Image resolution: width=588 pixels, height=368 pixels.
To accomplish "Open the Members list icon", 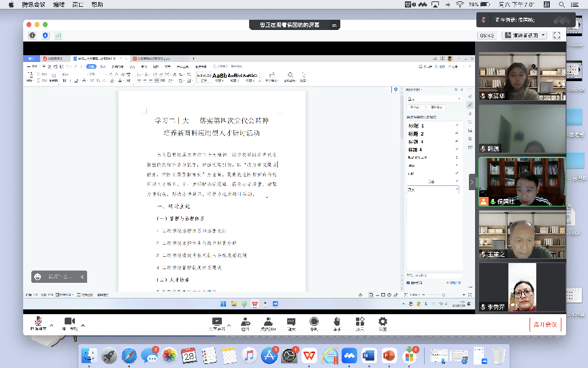I will click(x=268, y=322).
